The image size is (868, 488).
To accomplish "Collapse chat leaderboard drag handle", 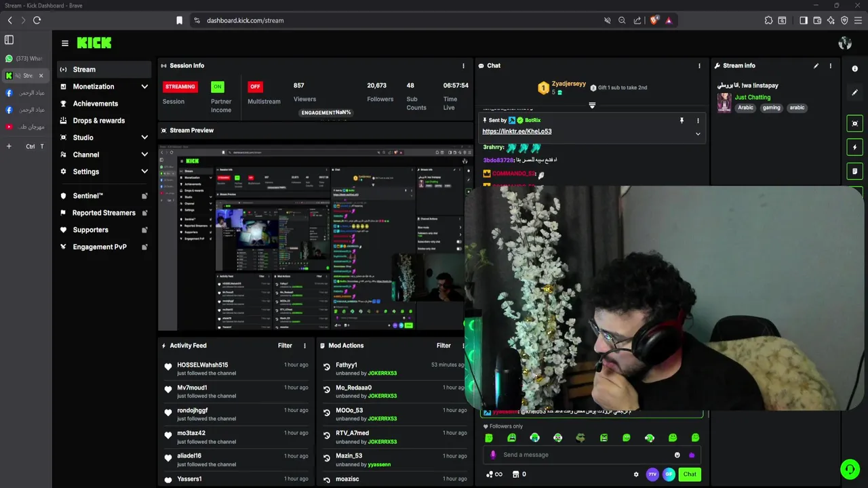I will (x=592, y=105).
